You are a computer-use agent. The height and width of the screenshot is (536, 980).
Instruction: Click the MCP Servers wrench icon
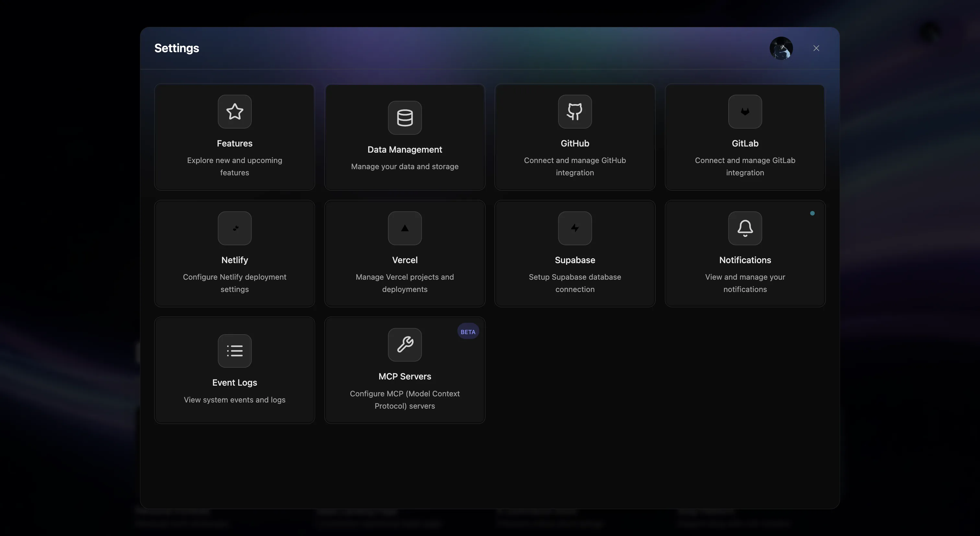point(405,345)
